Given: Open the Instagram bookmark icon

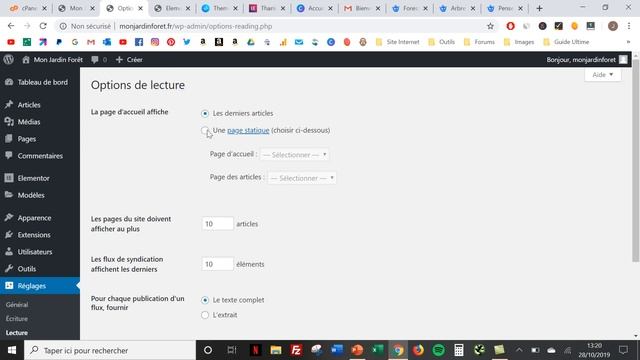Looking at the screenshot, I should coord(155,42).
